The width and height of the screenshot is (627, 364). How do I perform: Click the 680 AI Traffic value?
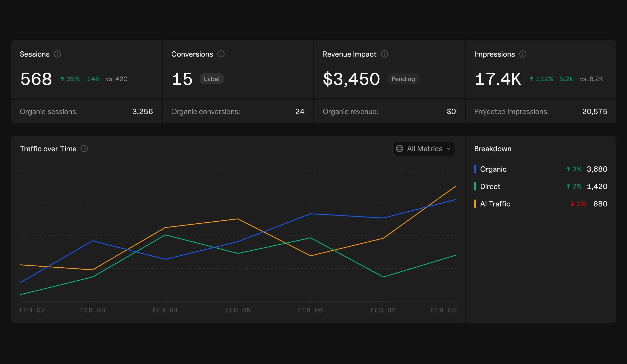coord(600,204)
